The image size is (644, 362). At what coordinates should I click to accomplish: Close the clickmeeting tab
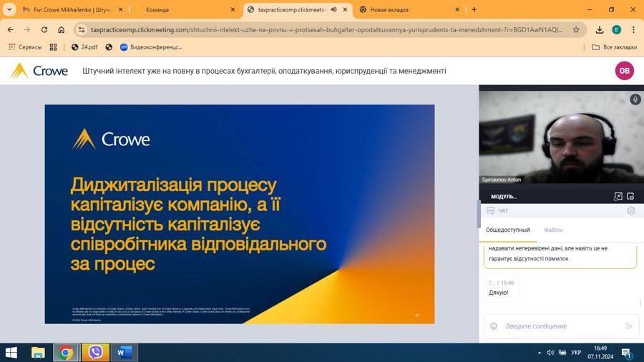[345, 9]
